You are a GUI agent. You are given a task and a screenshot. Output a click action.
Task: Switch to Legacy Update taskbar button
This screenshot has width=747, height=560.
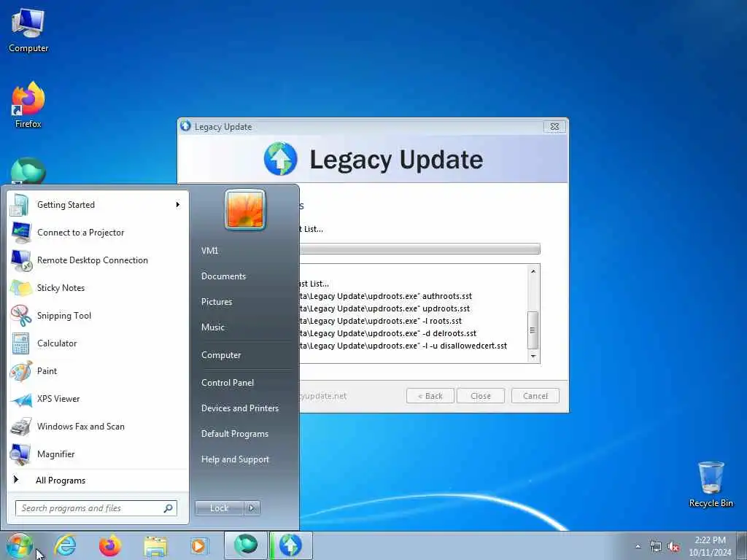pos(290,545)
